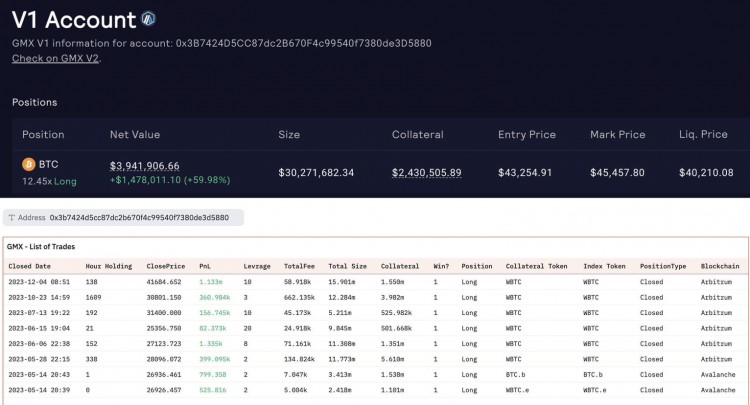
Task: Click the text-type icon beside Address
Action: [x=11, y=218]
